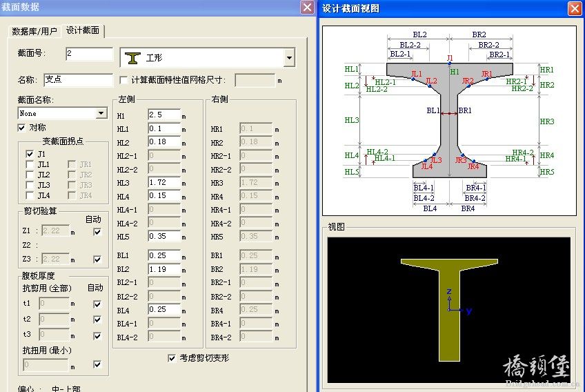Image resolution: width=585 pixels, height=392 pixels.
Task: Click the 截面号 input field
Action: tap(89, 54)
